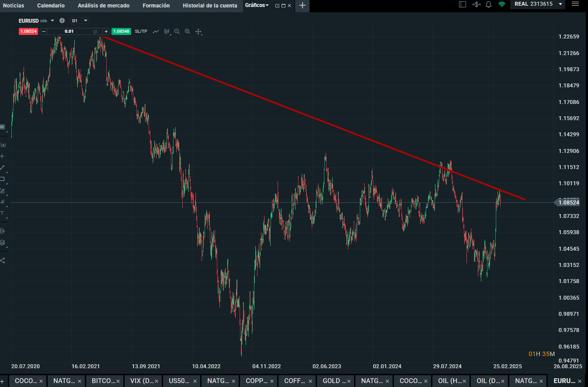The width and height of the screenshot is (588, 387).
Task: Open the notifications bell icon
Action: tap(488, 5)
